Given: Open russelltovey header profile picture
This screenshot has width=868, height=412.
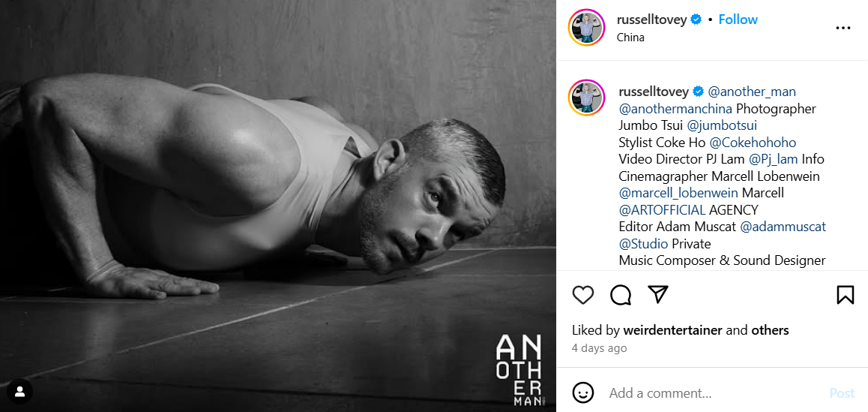Looking at the screenshot, I should click(x=586, y=27).
